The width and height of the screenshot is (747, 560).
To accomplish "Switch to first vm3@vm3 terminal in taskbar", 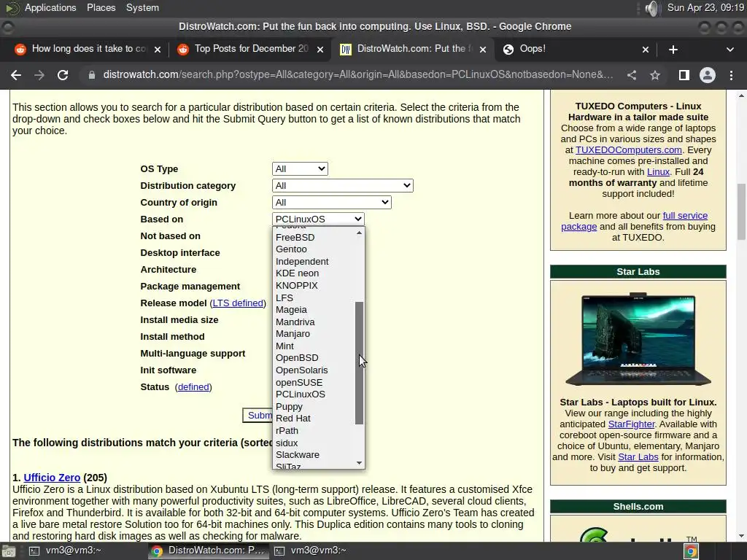I will pyautogui.click(x=65, y=551).
